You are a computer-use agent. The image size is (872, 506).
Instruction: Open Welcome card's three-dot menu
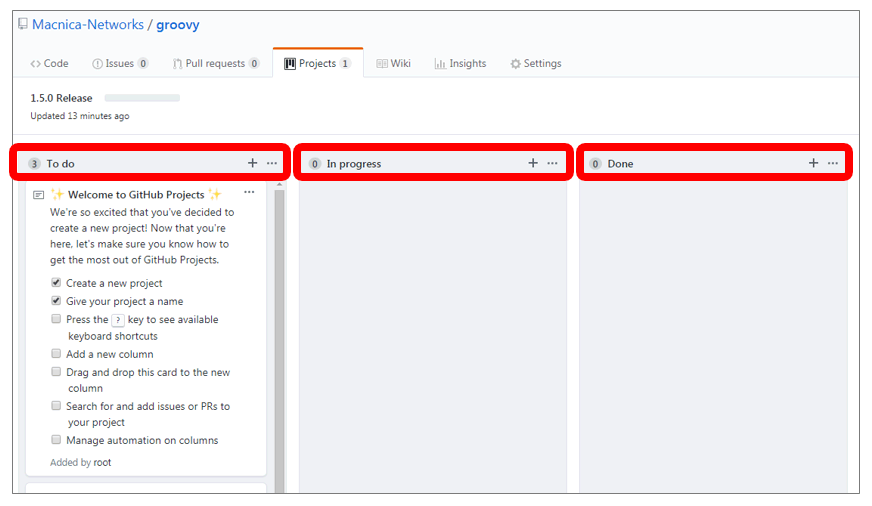pyautogui.click(x=249, y=192)
